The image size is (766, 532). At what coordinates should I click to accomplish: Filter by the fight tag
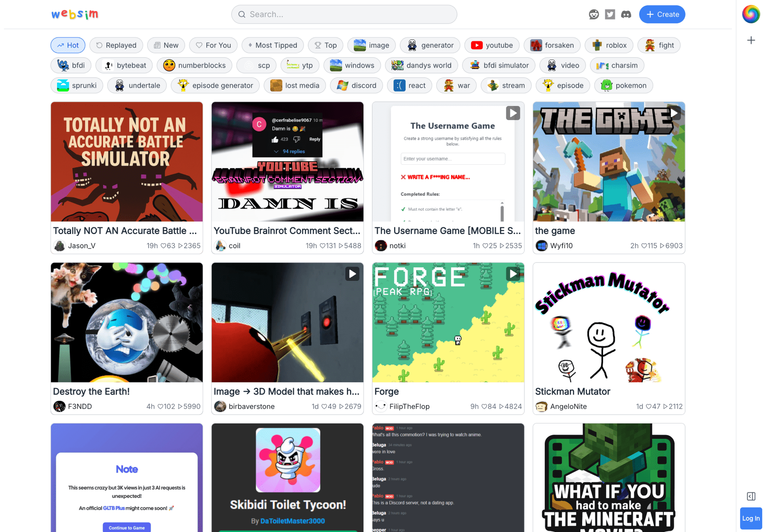659,45
